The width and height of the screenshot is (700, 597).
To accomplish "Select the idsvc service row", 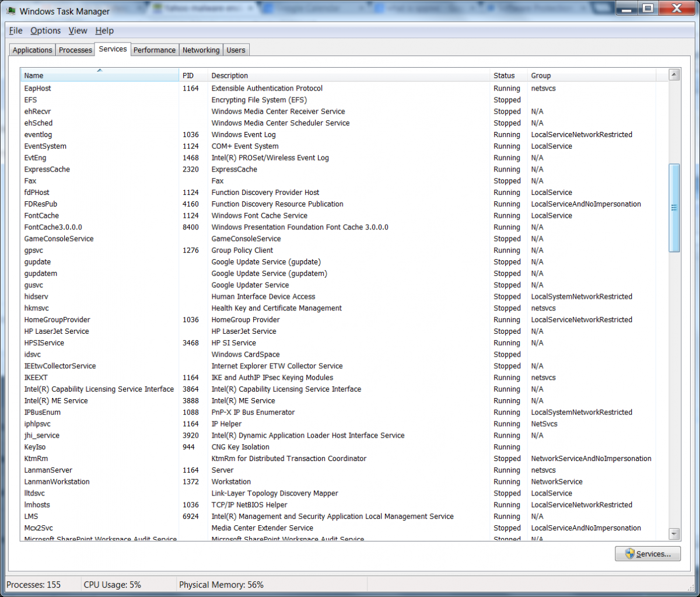I will click(x=344, y=354).
